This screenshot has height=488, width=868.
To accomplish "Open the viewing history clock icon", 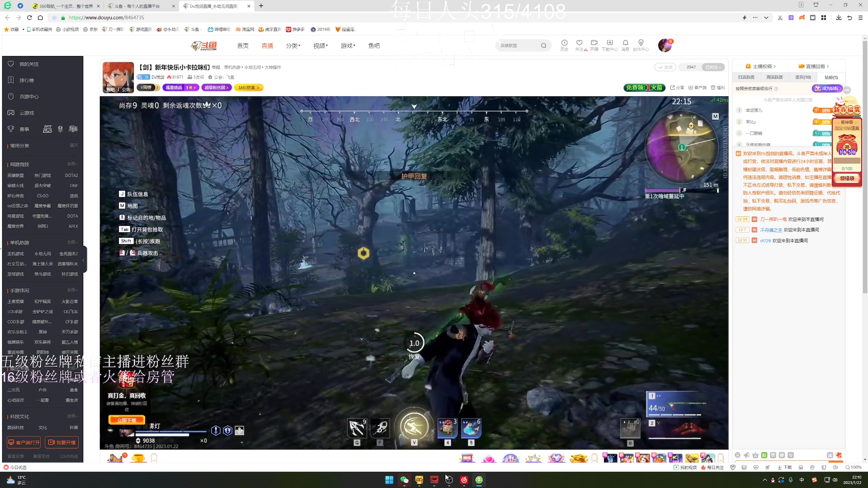I will tap(564, 43).
